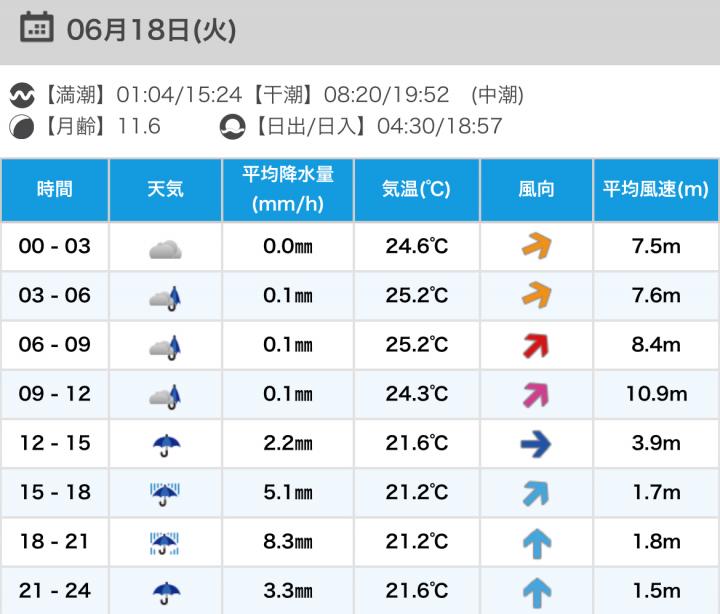
Task: Click the 平均風速(m) column header
Action: click(656, 189)
